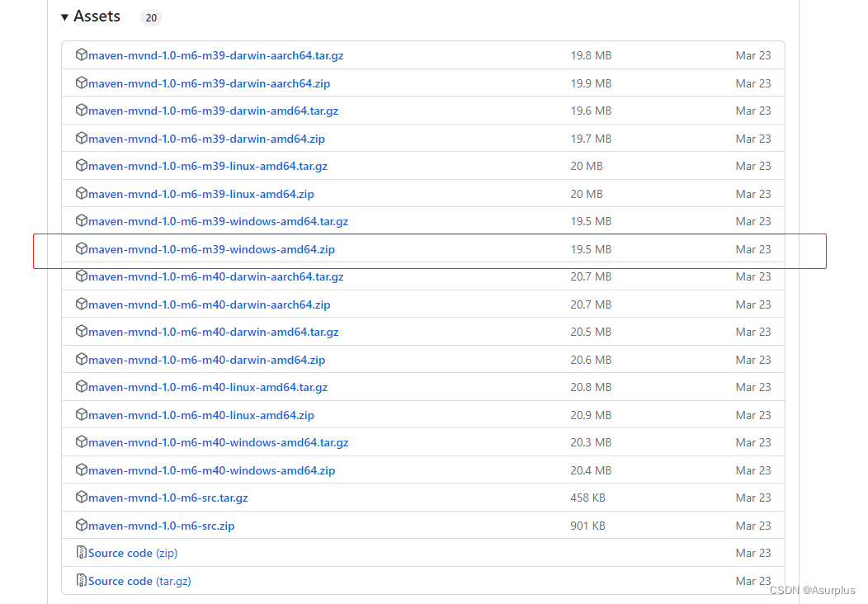Select the 20.8 MB file size

click(591, 387)
